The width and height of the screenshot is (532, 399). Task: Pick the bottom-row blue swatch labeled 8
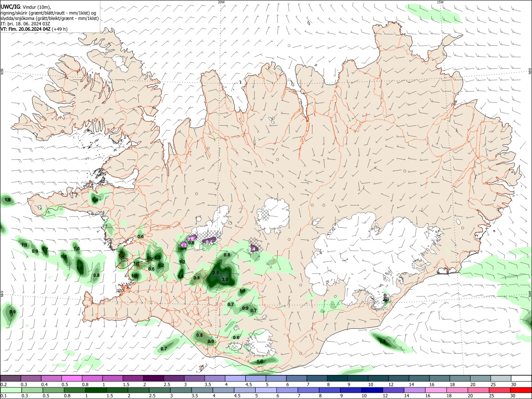click(330, 390)
